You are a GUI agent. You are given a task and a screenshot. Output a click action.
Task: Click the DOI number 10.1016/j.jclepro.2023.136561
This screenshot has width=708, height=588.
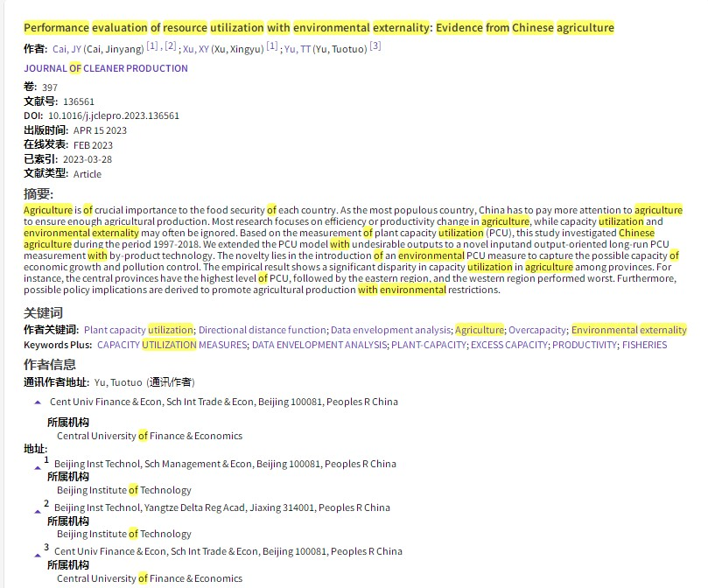[113, 115]
